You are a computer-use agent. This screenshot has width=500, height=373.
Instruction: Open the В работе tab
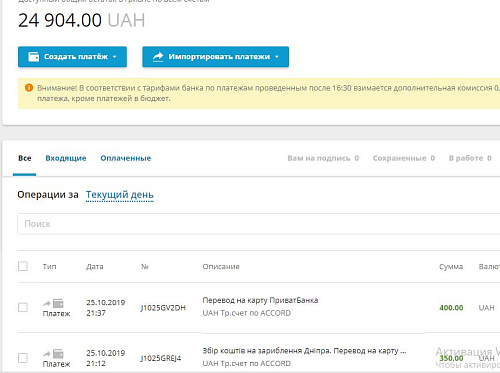tap(470, 158)
